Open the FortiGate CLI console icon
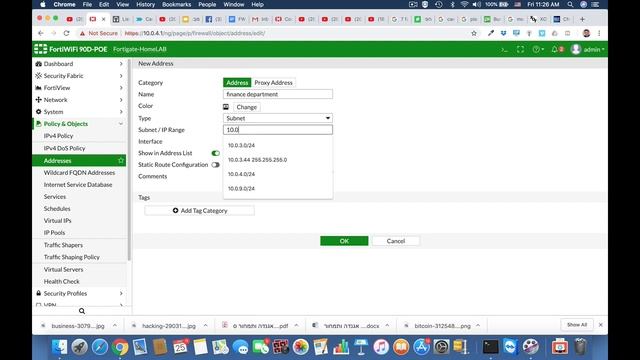 point(504,49)
